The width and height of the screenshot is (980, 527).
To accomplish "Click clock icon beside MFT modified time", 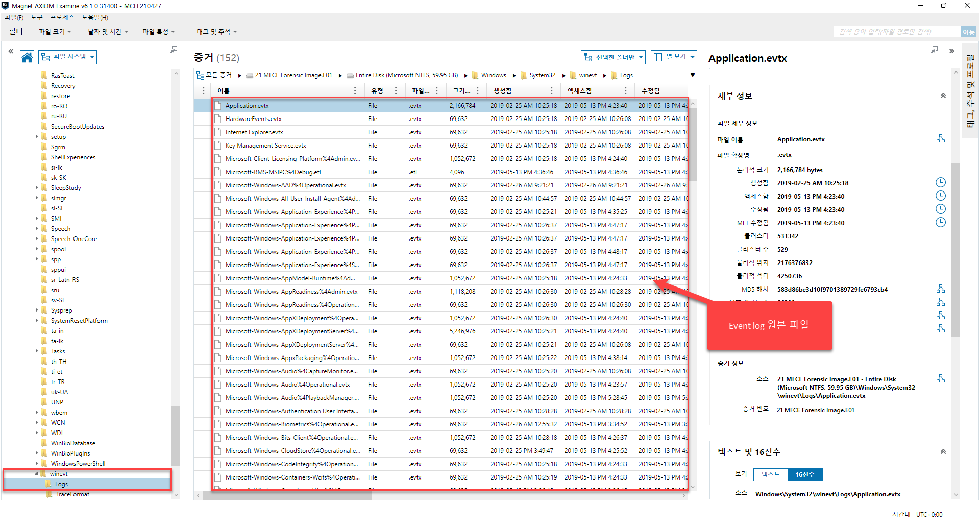I will point(940,223).
